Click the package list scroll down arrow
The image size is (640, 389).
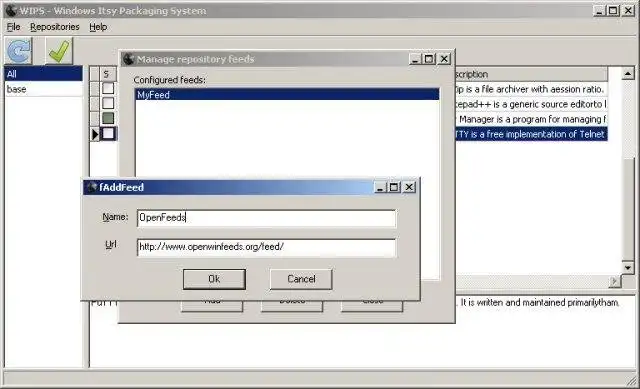[628, 268]
